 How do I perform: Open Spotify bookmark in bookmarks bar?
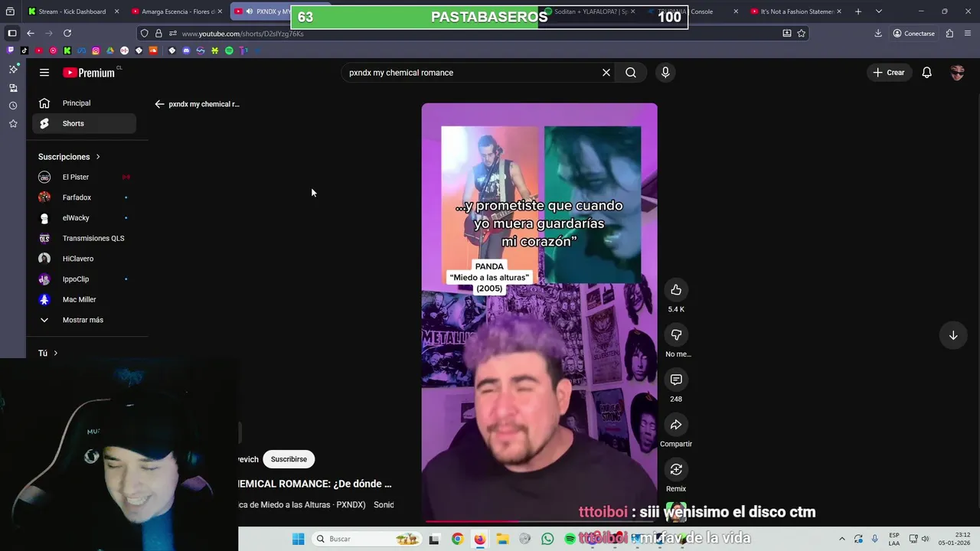pos(229,51)
